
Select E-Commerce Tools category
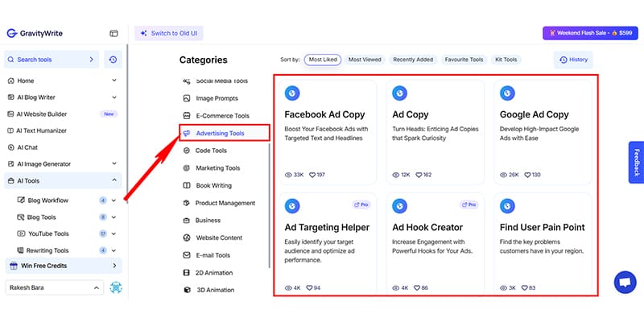pyautogui.click(x=216, y=116)
